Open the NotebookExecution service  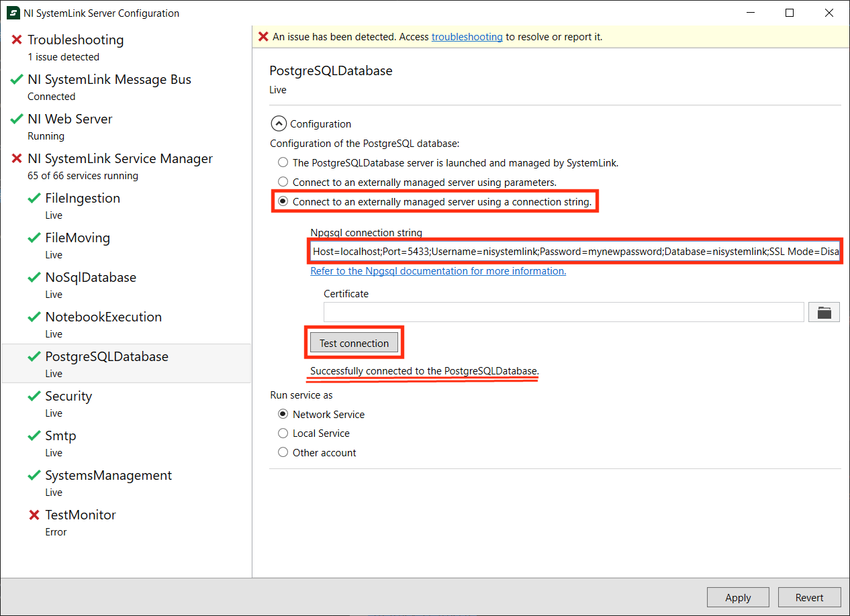coord(126,325)
